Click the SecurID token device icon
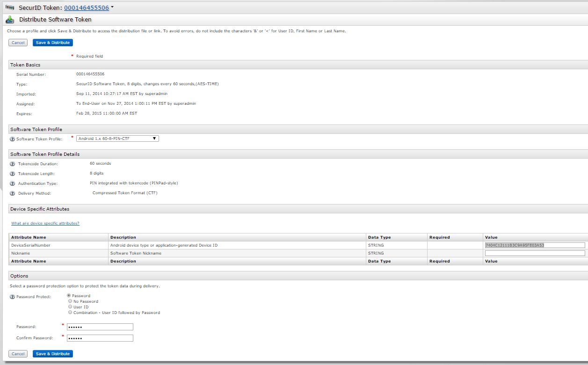The height and width of the screenshot is (365, 588). 10,7
